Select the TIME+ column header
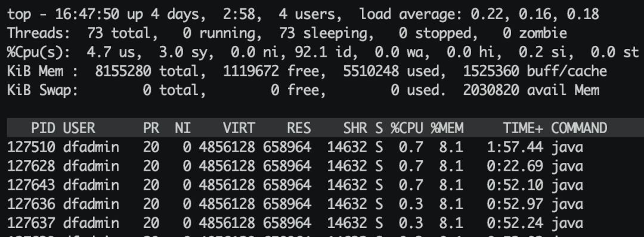This screenshot has height=237, width=644. [524, 128]
